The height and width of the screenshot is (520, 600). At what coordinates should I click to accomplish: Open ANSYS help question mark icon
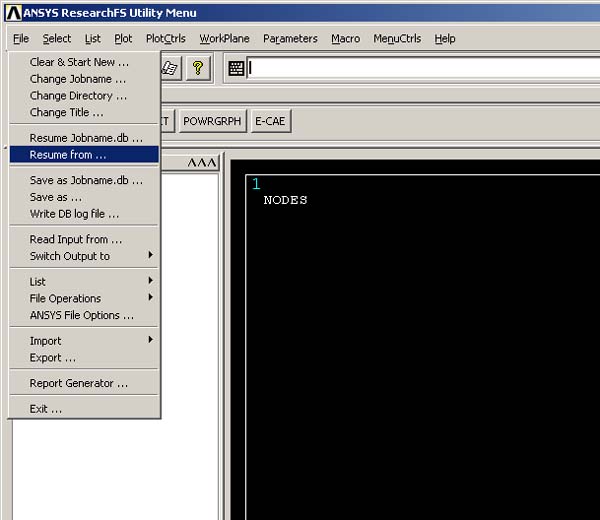click(x=198, y=68)
